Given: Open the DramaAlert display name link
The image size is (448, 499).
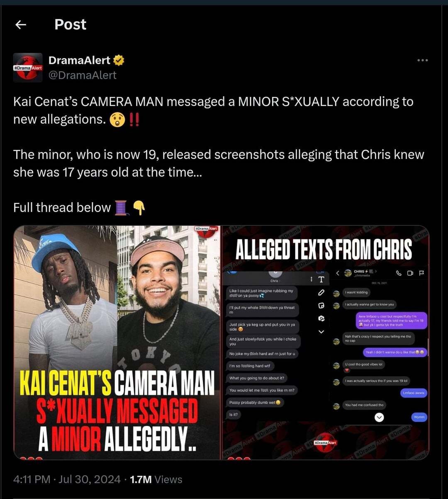Looking at the screenshot, I should 79,60.
